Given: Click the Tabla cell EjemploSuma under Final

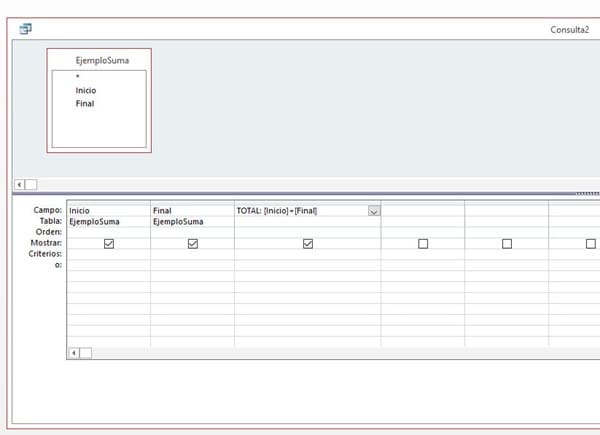Looking at the screenshot, I should click(192, 222).
